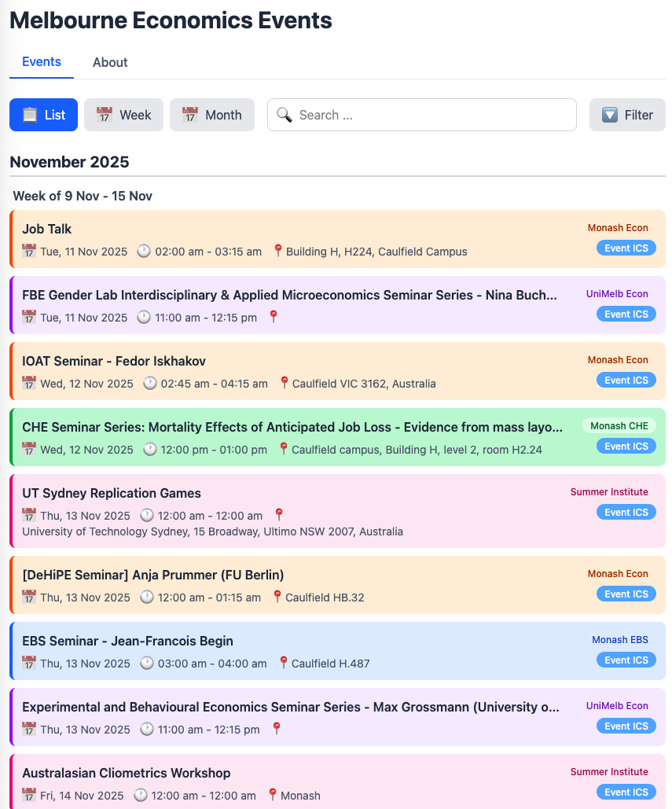Switch to Month view
672x809 pixels.
point(212,115)
